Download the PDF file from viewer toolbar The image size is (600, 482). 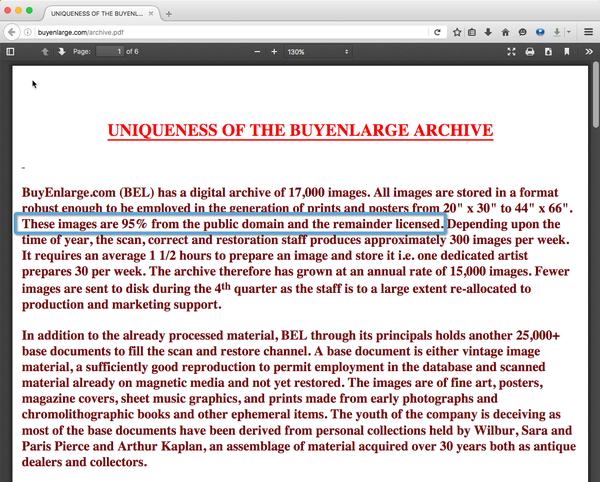click(548, 52)
